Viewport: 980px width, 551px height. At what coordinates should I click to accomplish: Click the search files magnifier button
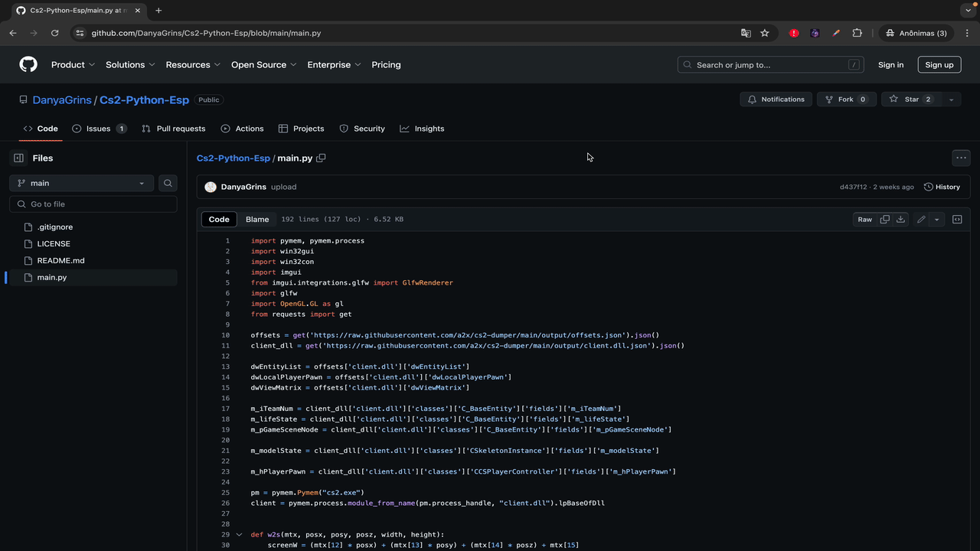click(168, 183)
